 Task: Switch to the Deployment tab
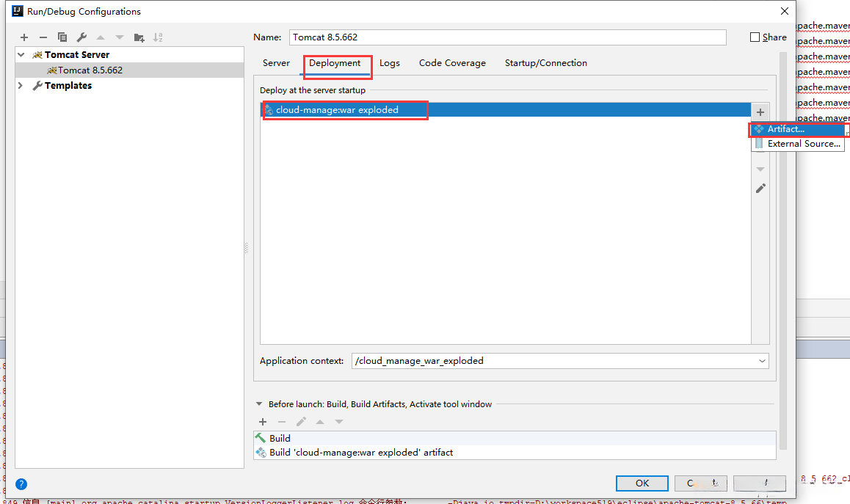[335, 63]
